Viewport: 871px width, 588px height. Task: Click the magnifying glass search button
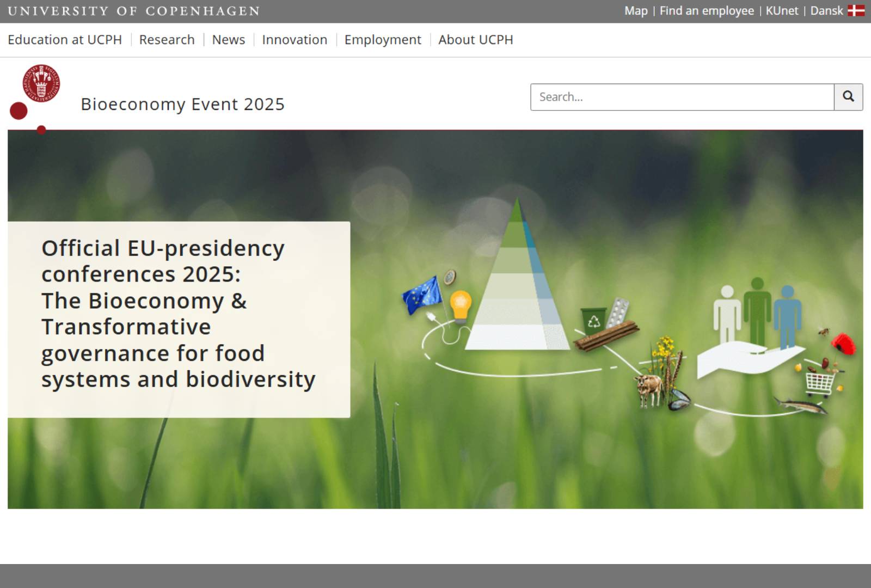click(x=848, y=97)
